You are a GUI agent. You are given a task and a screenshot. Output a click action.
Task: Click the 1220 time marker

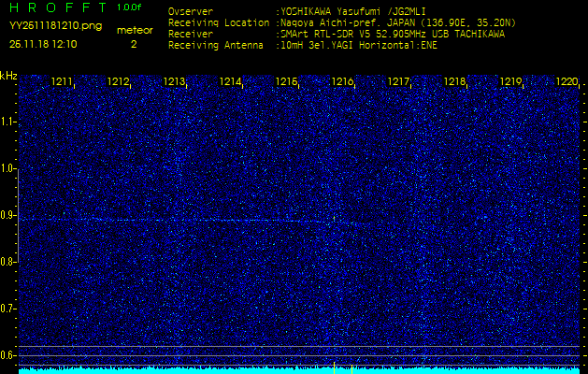pyautogui.click(x=566, y=82)
